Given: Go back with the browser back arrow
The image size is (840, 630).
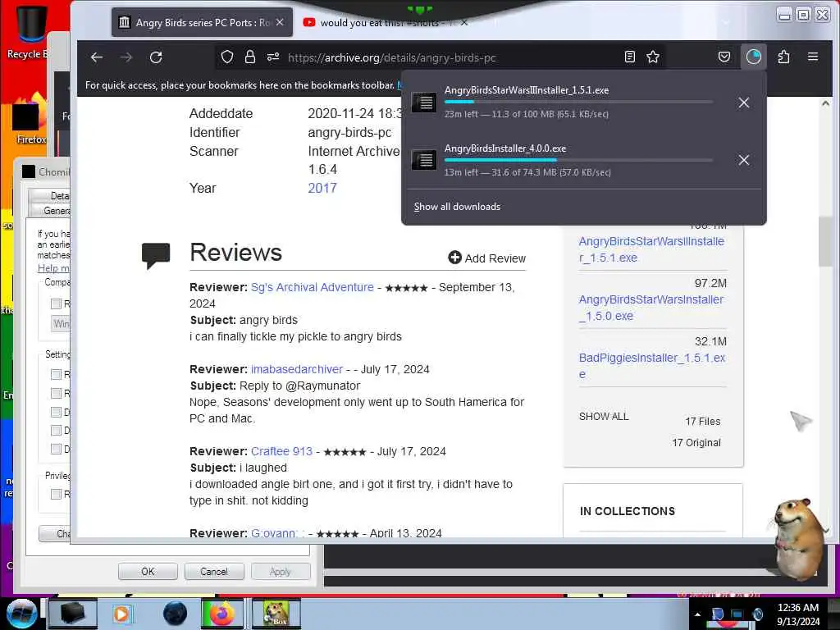Looking at the screenshot, I should 97,57.
